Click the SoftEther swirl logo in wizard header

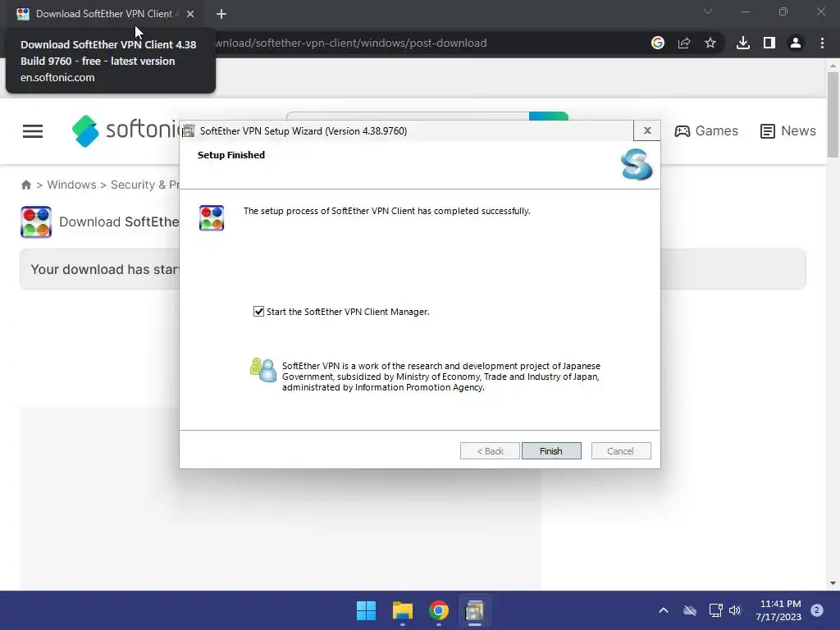tap(637, 164)
